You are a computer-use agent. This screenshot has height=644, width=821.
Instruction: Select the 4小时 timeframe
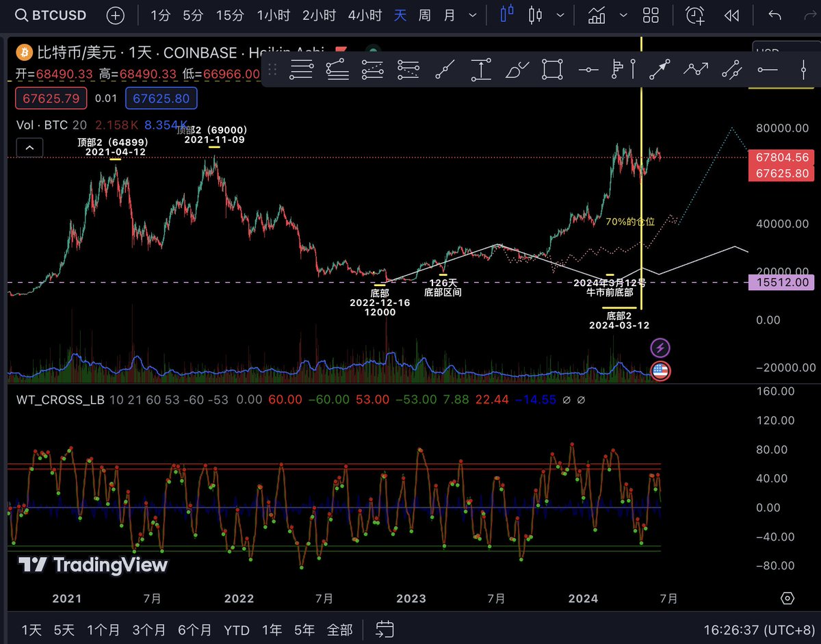tap(365, 15)
